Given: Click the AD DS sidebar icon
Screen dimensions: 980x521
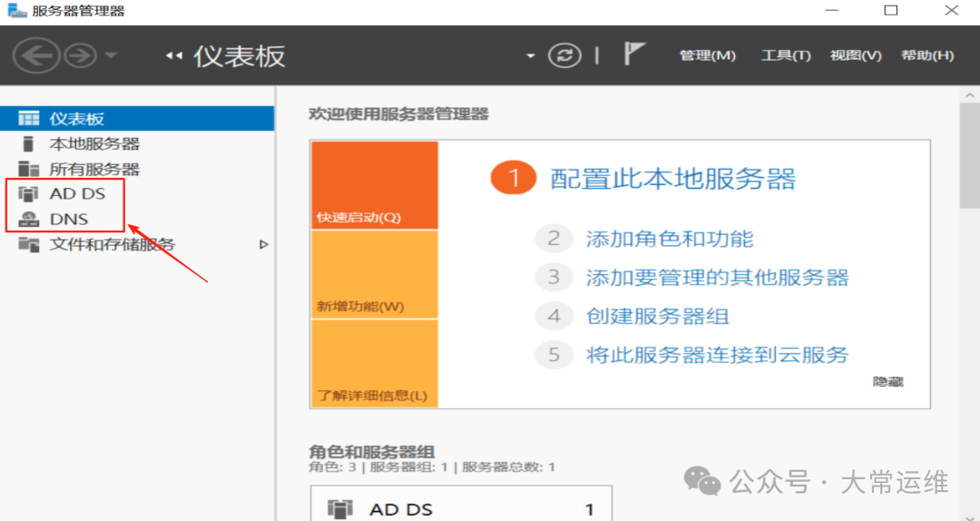Looking at the screenshot, I should click(x=28, y=194).
